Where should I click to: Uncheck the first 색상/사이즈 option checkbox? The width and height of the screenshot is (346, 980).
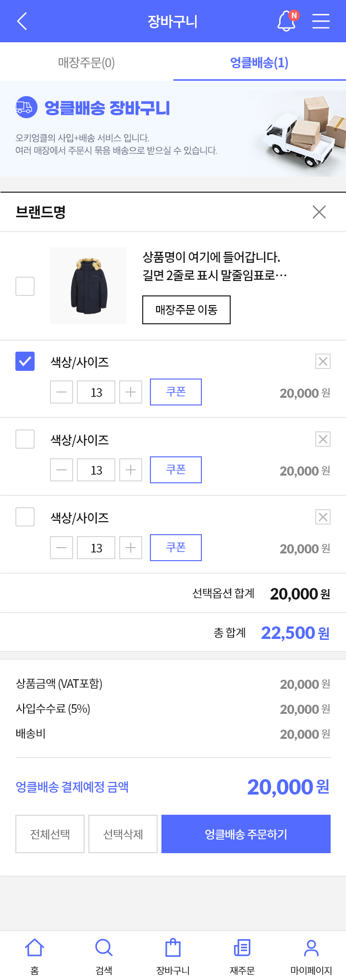[x=25, y=361]
